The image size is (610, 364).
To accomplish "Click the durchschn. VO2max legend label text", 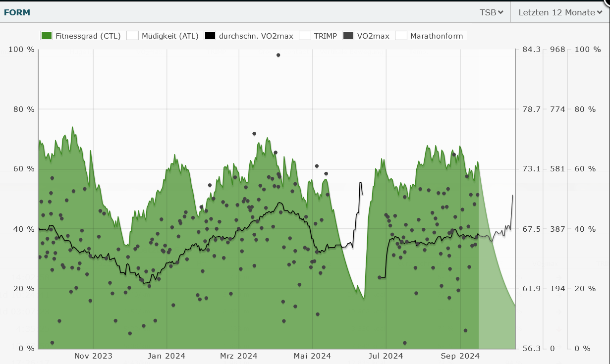I will [256, 36].
